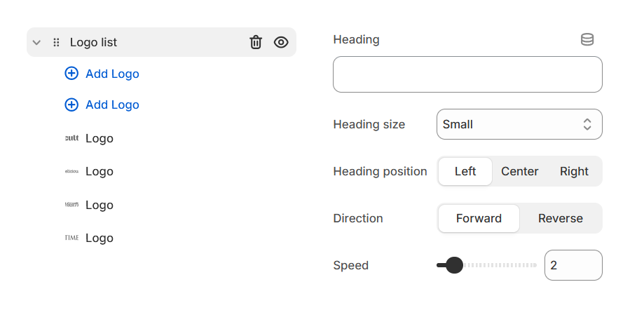644x329 pixels.
Task: Click the Logo list drag handle
Action: (x=57, y=43)
